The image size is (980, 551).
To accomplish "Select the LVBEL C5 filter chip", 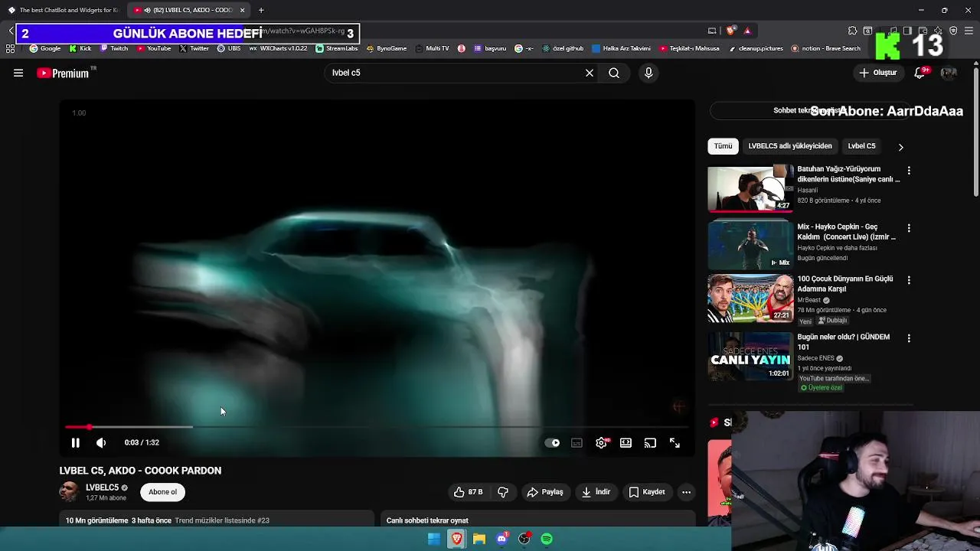I will point(861,145).
